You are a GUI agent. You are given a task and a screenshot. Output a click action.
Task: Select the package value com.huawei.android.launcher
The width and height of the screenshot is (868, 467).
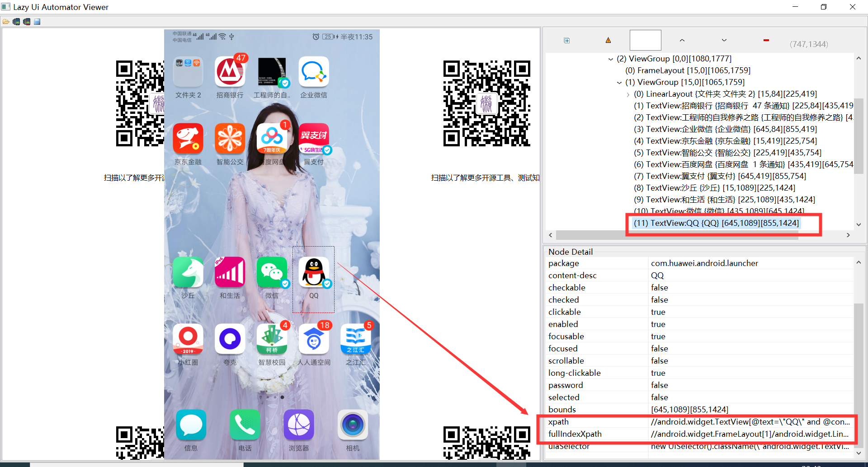tap(704, 263)
